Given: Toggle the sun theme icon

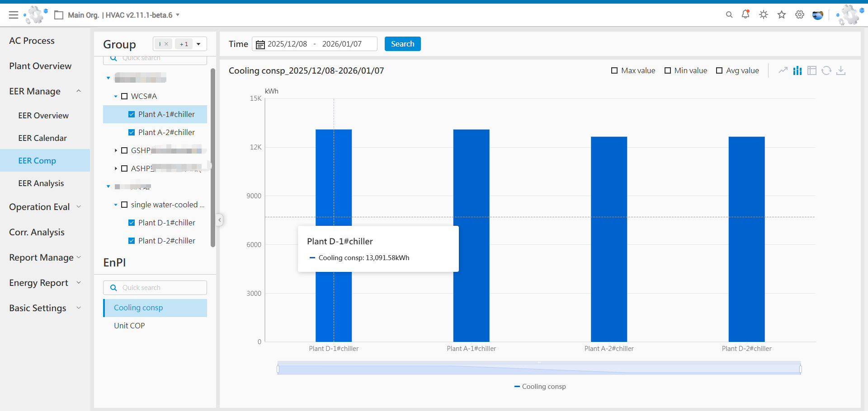Looking at the screenshot, I should [x=764, y=15].
